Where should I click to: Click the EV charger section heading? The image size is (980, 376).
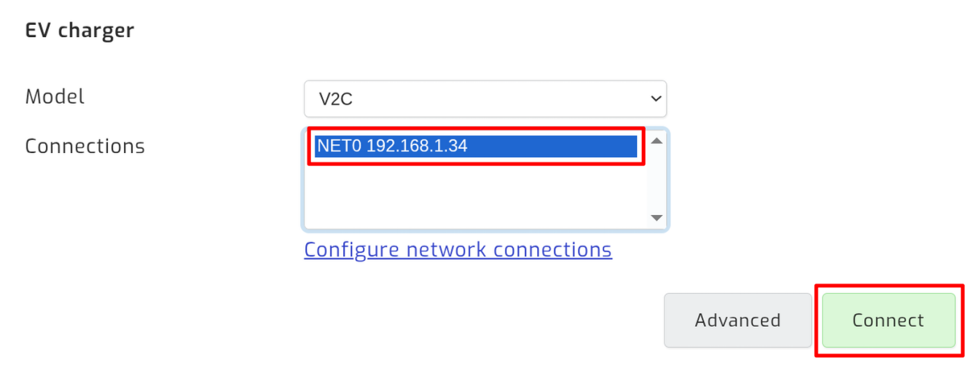click(79, 31)
